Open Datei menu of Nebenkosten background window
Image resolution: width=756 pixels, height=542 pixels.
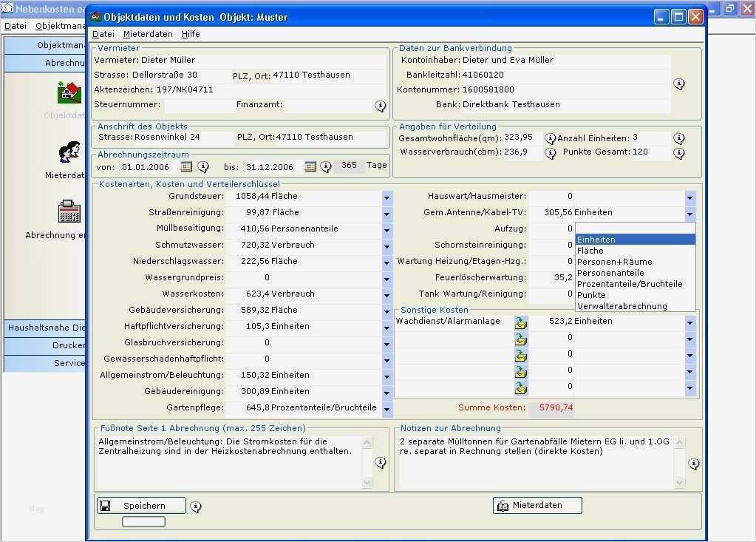(15, 26)
